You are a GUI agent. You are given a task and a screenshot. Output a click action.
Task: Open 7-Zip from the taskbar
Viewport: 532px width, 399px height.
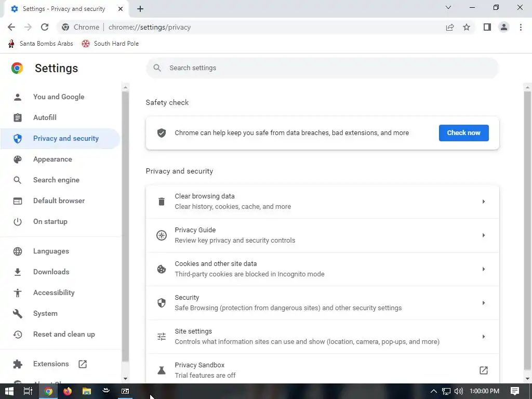point(125,391)
